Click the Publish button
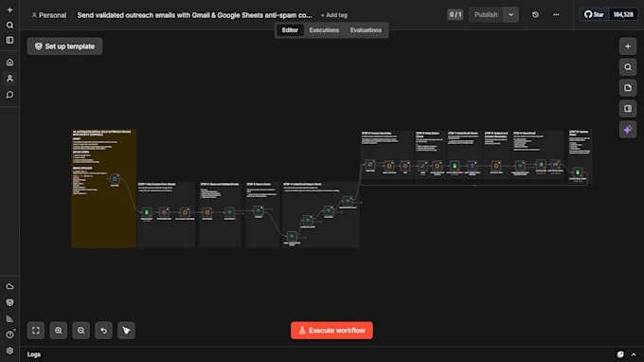 click(x=486, y=15)
